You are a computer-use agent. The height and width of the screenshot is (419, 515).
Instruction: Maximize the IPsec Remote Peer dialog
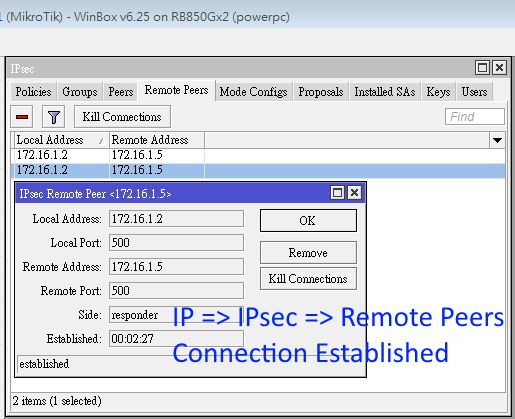pyautogui.click(x=337, y=193)
